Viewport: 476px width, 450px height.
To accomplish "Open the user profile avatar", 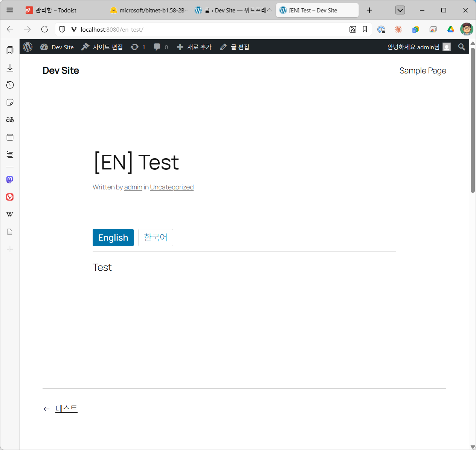I will [x=467, y=29].
